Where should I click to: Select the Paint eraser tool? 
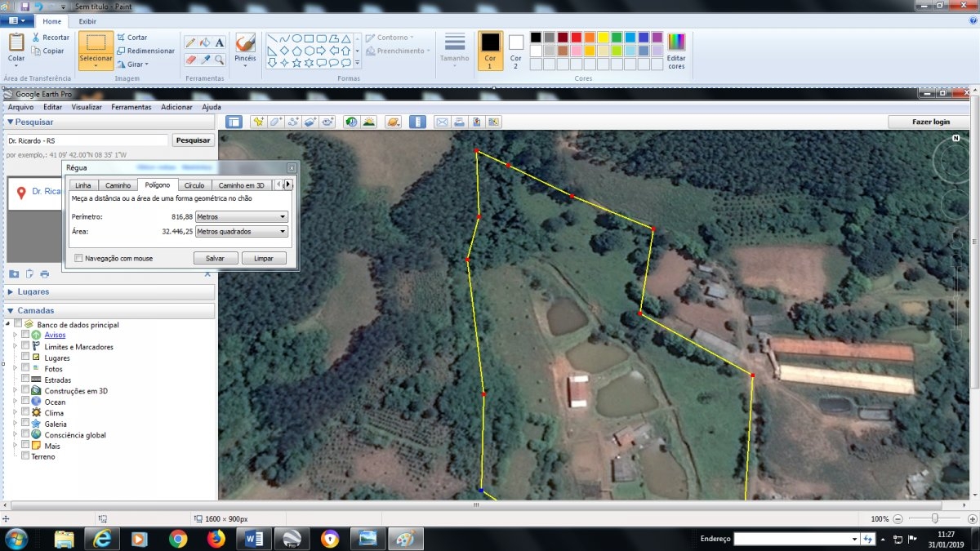(190, 60)
